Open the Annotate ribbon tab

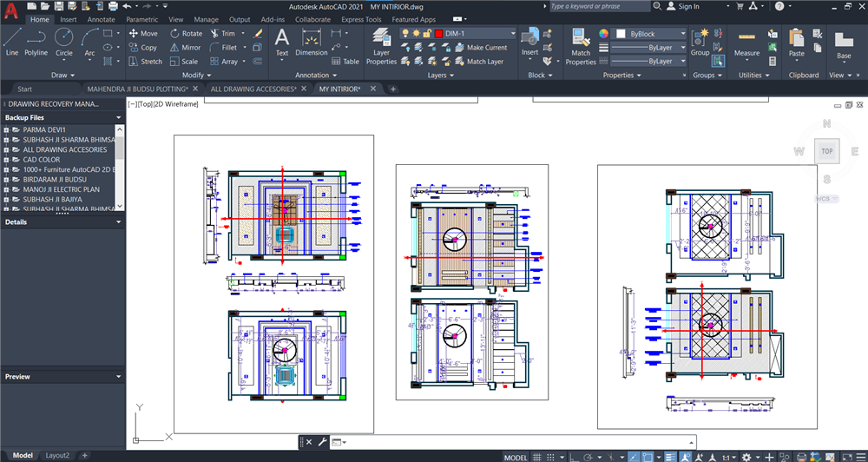point(101,19)
